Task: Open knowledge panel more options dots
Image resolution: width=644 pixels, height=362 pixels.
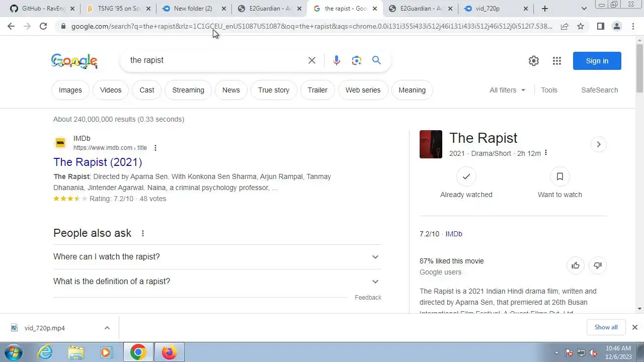Action: point(546,153)
